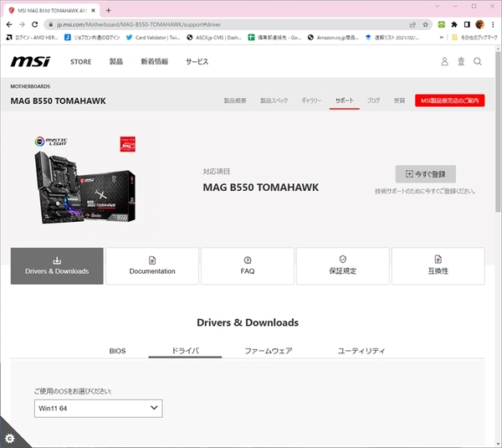This screenshot has height=448, width=502.
Task: Switch to the BIOS tab
Action: [x=117, y=351]
